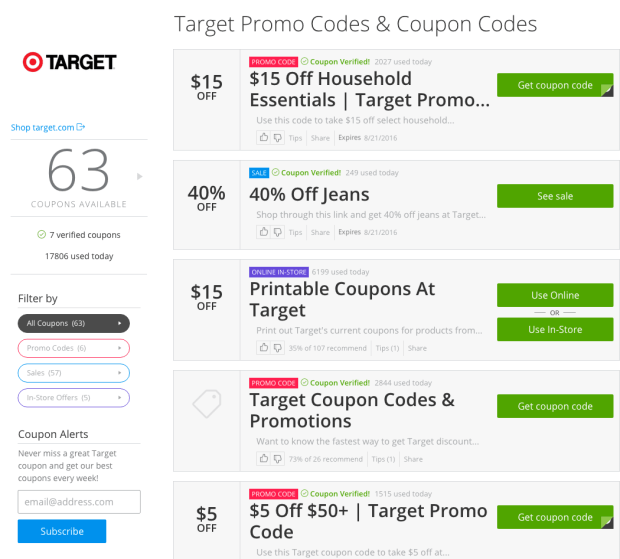The image size is (620, 559).
Task: Thumbs up Target Coupon Codes & Promotions
Action: (264, 459)
